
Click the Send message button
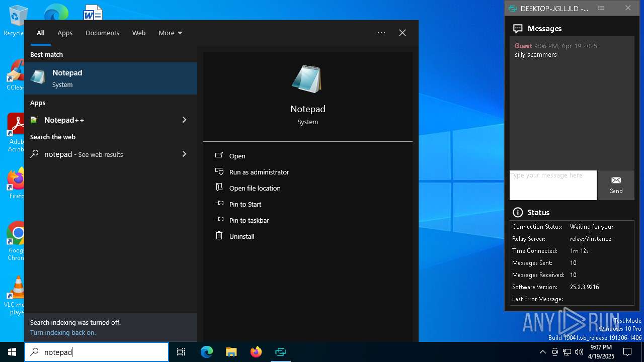click(616, 185)
